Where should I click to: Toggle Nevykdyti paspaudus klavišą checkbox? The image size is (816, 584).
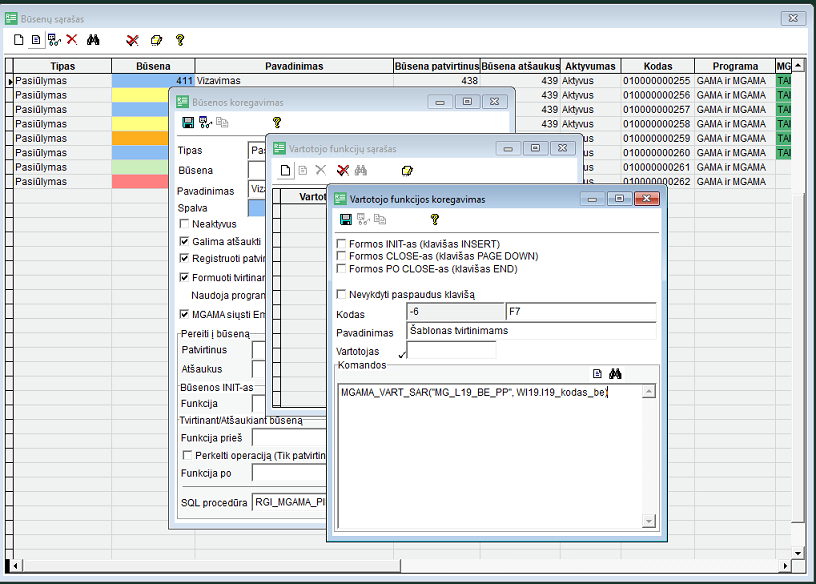point(342,294)
